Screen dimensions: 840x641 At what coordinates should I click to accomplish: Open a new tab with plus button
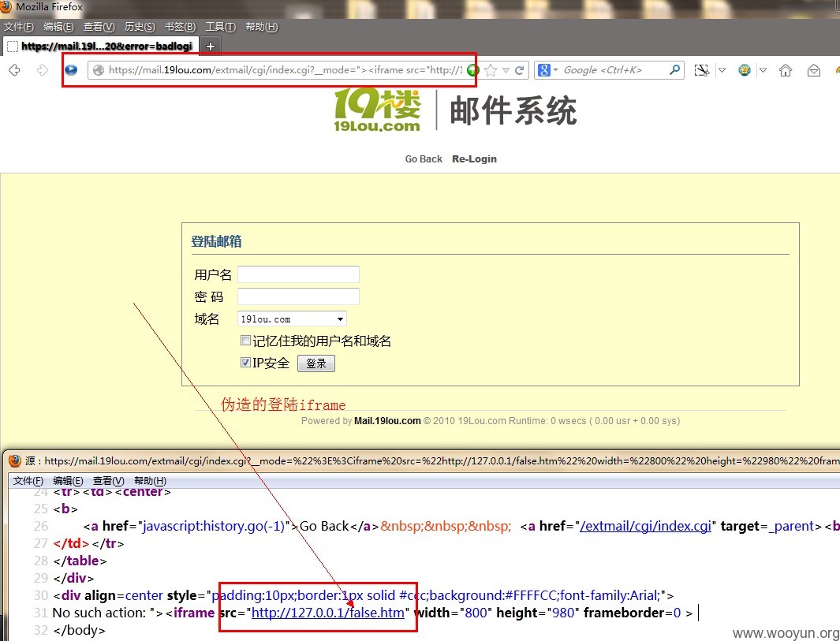click(x=211, y=47)
